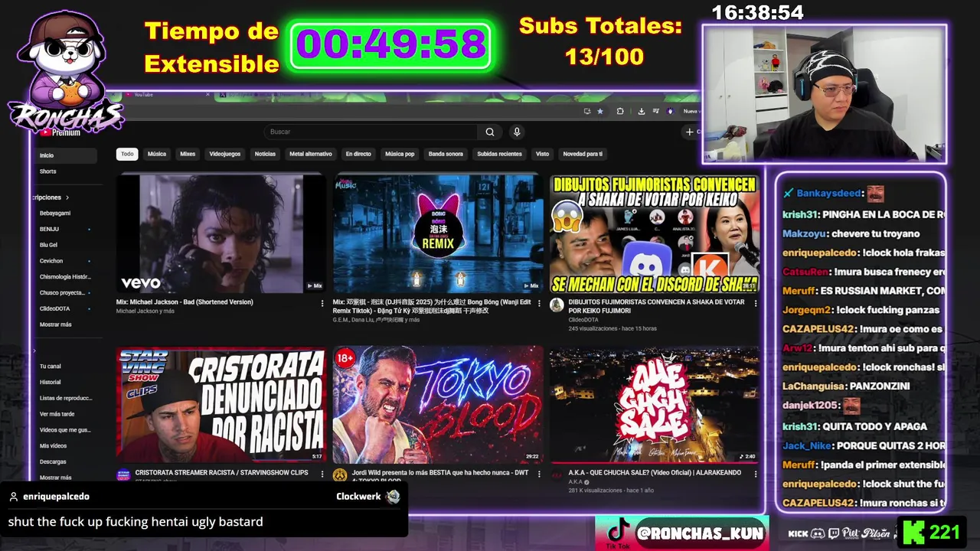
Task: Open Starving Show channel avatar under Cristorata video
Action: [123, 475]
